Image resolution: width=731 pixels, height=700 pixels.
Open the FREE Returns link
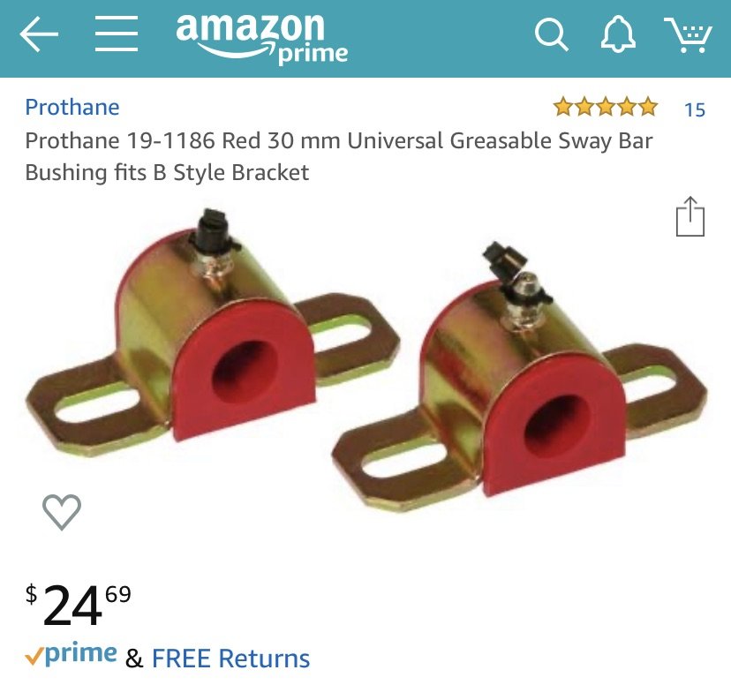tap(230, 658)
